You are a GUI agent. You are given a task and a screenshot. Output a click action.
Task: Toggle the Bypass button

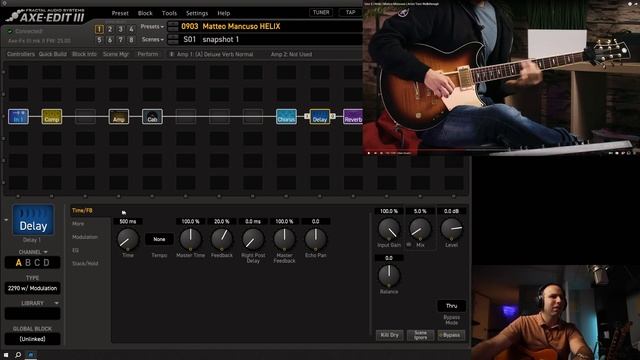[x=451, y=335]
